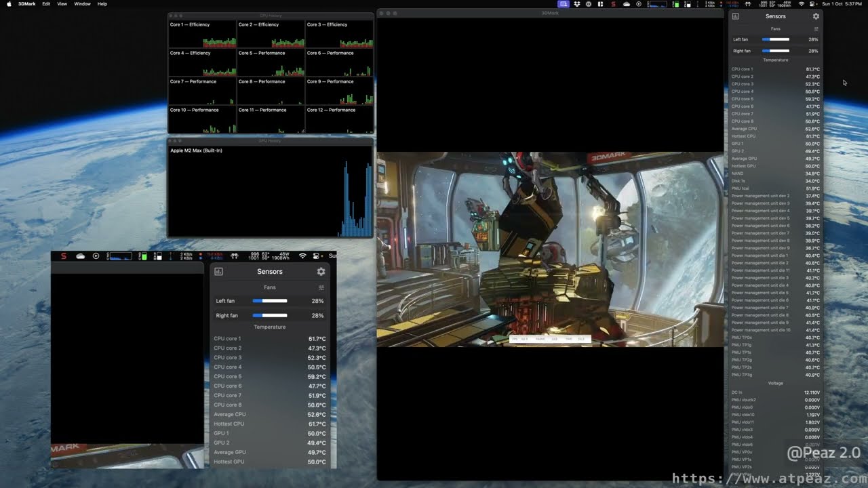Open settings gear in magnified Sensors inset
The width and height of the screenshot is (868, 488).
pos(321,271)
